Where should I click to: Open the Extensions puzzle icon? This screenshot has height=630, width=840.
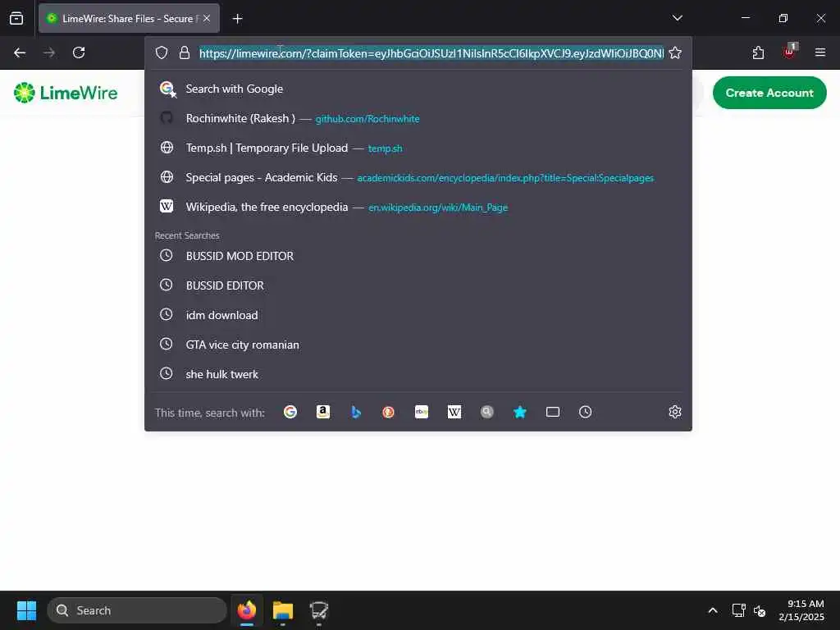[x=758, y=52]
